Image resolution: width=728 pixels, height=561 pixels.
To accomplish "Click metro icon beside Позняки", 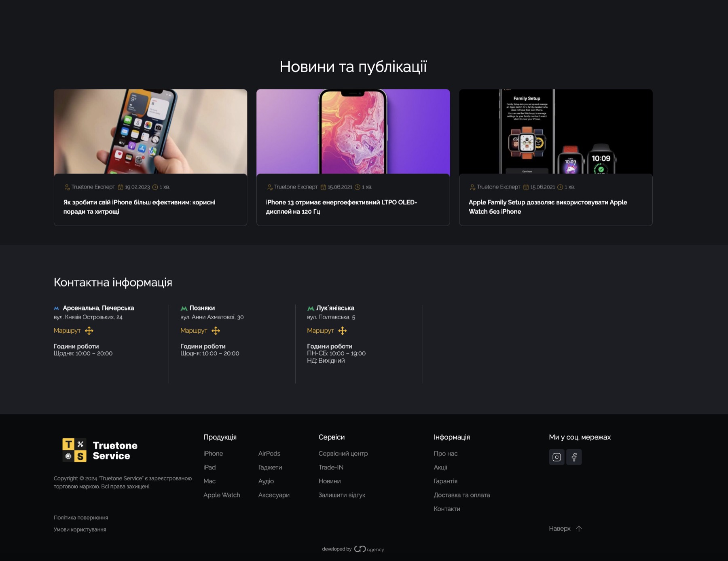I will coord(184,308).
